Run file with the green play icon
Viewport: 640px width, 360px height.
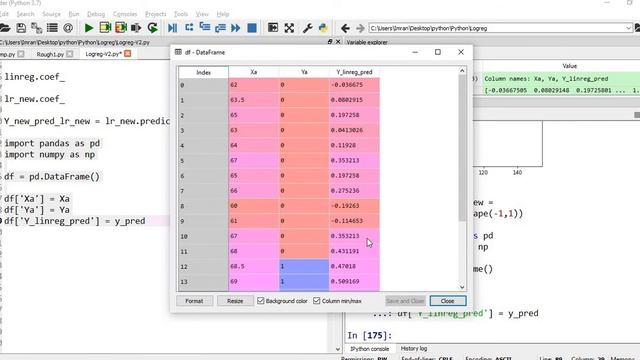tap(89, 28)
